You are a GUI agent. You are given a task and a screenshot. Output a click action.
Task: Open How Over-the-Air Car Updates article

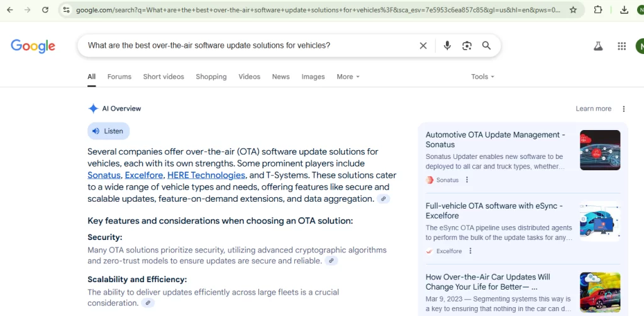click(x=487, y=281)
